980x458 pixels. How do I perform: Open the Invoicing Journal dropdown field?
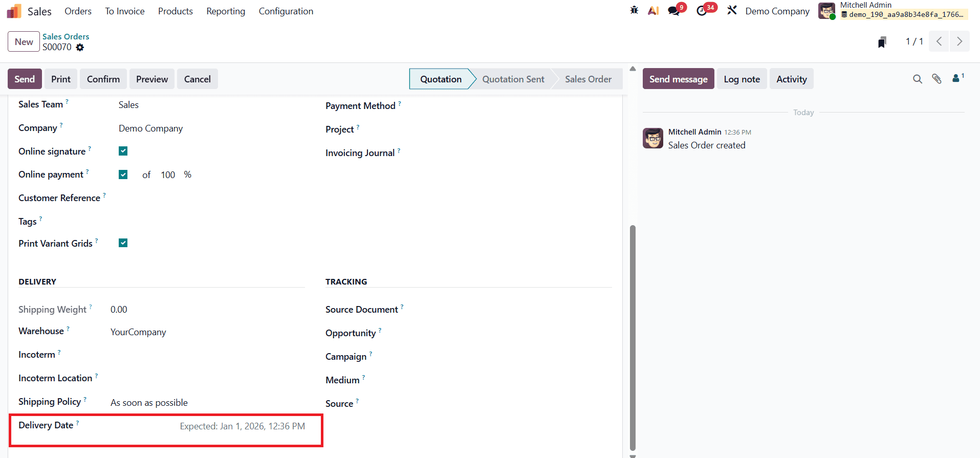(x=518, y=153)
